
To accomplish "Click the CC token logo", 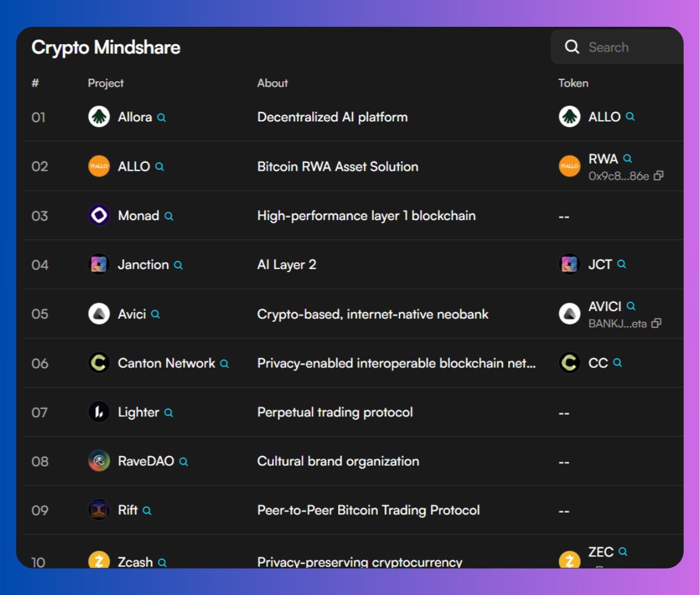I will coord(569,363).
